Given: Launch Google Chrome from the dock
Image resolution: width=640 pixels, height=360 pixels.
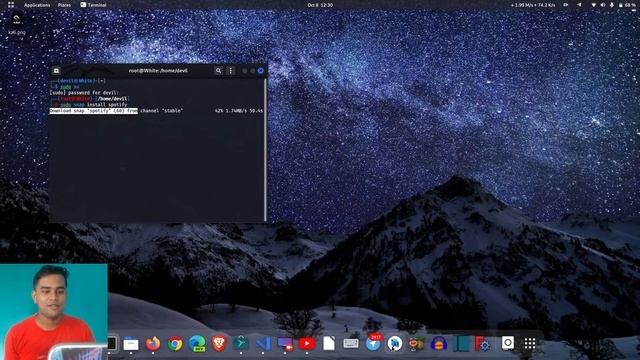Looking at the screenshot, I should (175, 344).
